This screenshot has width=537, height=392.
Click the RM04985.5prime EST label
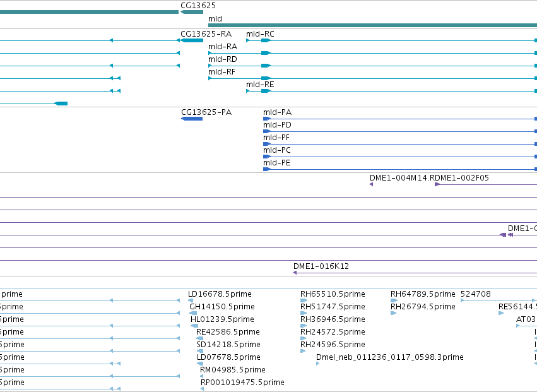[x=233, y=370]
